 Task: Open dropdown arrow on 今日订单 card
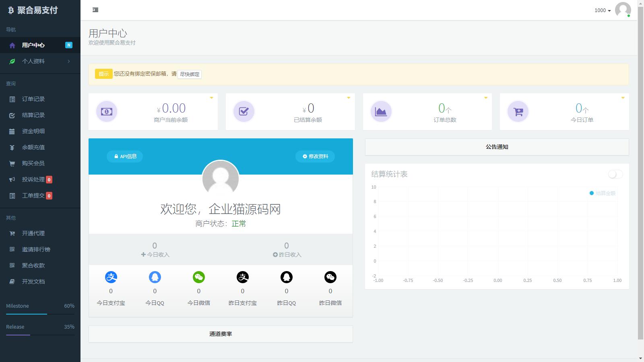(623, 98)
